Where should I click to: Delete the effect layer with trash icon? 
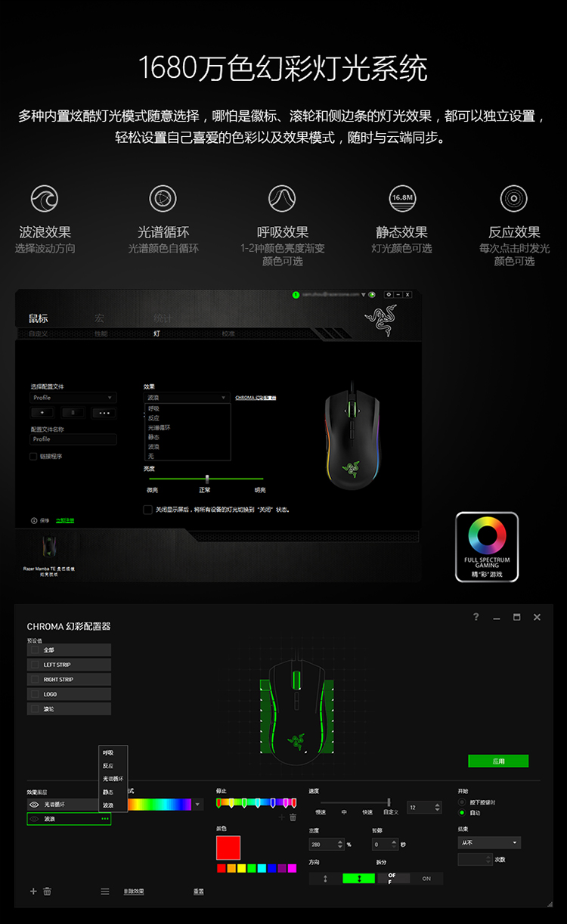pos(47,891)
